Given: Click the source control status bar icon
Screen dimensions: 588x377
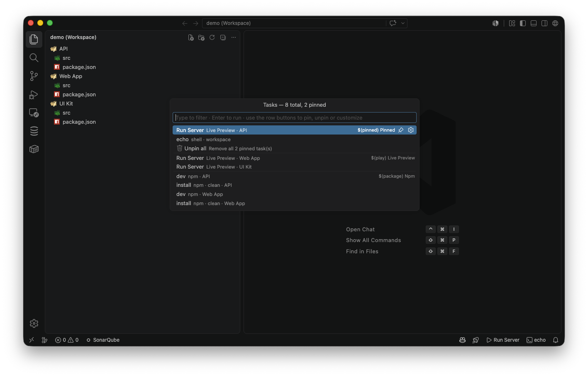Looking at the screenshot, I should pos(45,340).
